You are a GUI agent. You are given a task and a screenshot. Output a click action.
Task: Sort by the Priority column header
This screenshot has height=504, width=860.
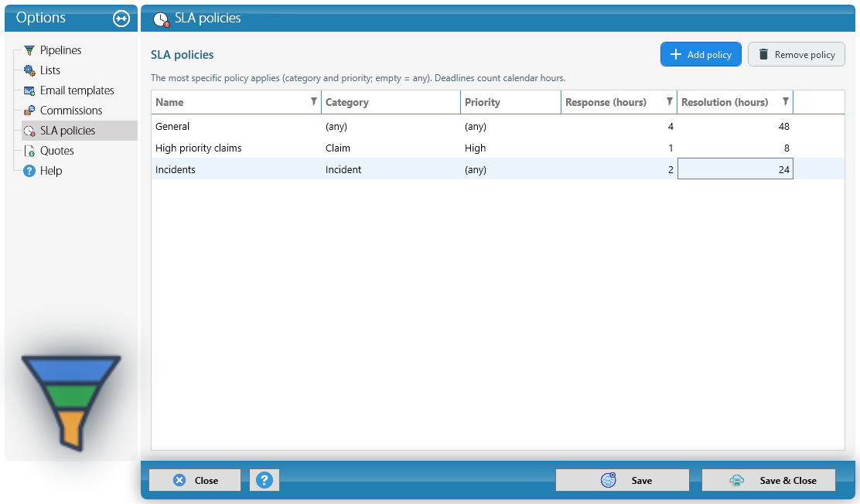tap(510, 103)
